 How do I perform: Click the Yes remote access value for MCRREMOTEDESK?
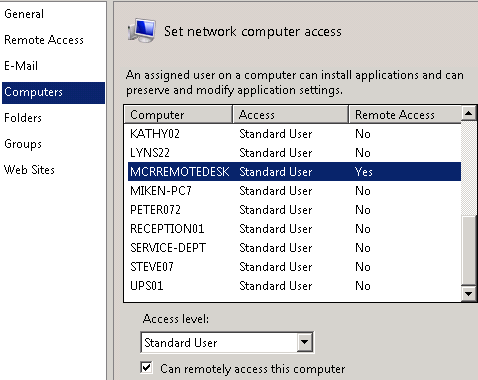[364, 172]
